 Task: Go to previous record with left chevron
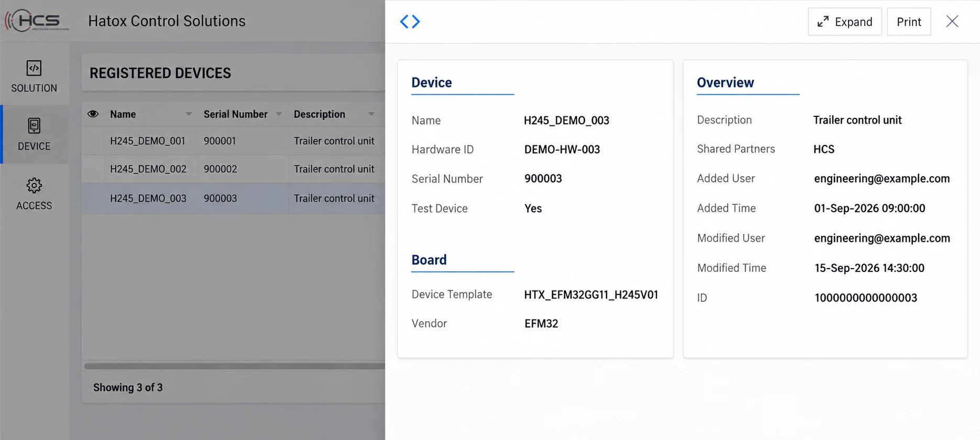click(404, 21)
